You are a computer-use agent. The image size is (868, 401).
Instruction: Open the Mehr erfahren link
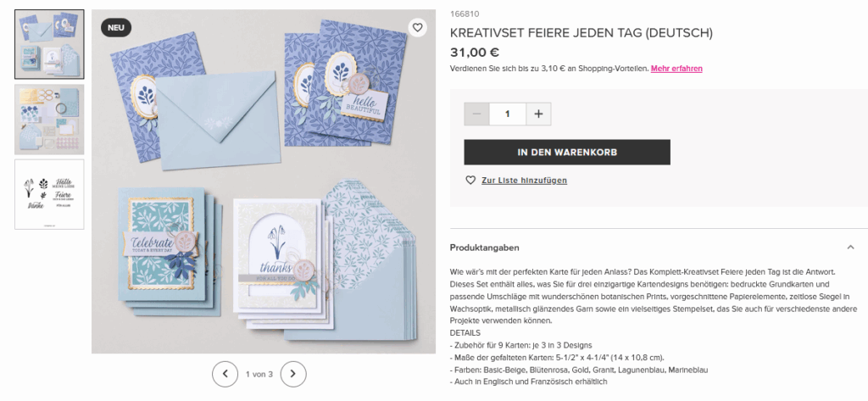676,69
